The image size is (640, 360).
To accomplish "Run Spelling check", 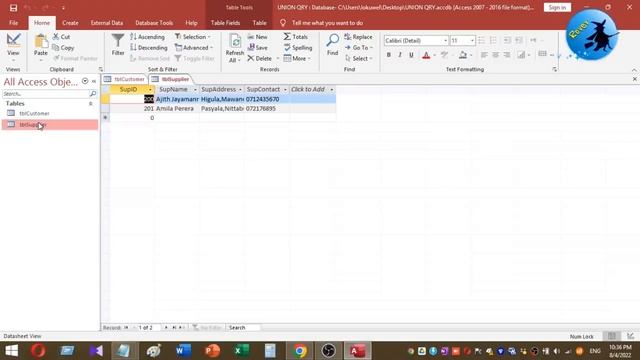I will (298, 48).
